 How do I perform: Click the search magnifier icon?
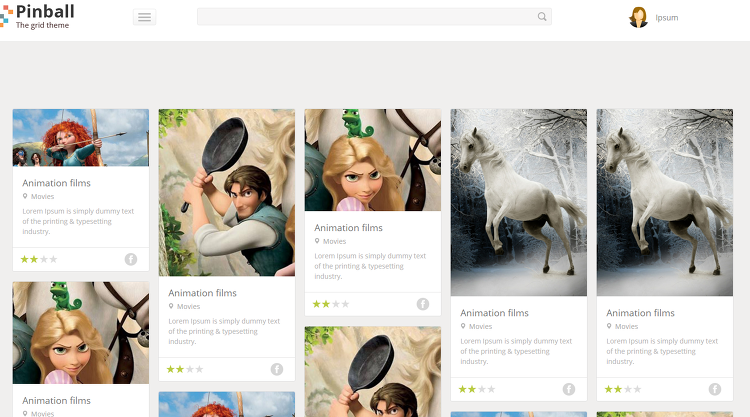541,17
